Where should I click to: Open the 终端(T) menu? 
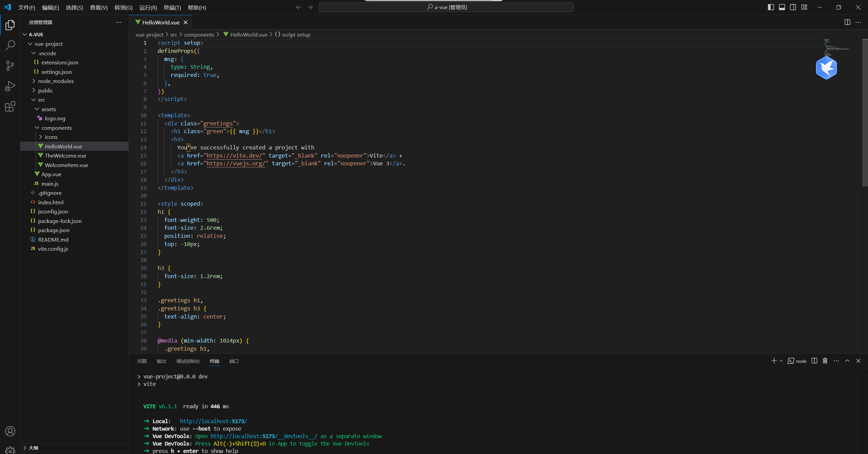[x=172, y=7]
